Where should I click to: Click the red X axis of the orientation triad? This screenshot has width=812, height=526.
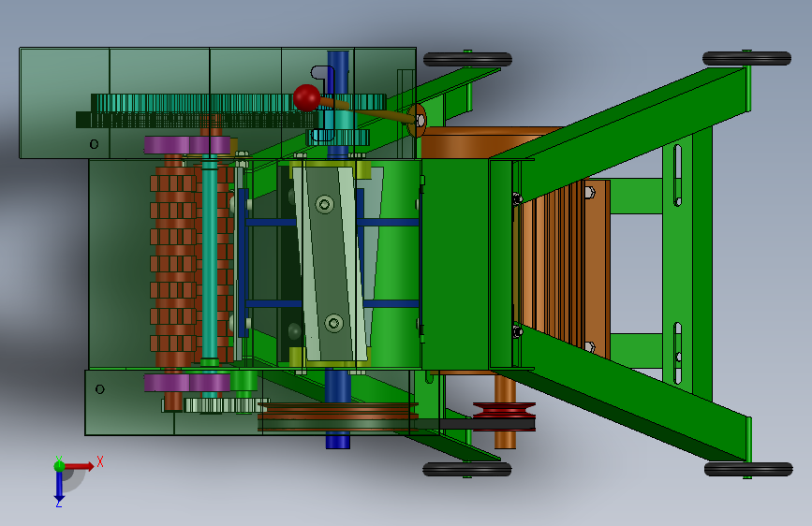pos(80,466)
